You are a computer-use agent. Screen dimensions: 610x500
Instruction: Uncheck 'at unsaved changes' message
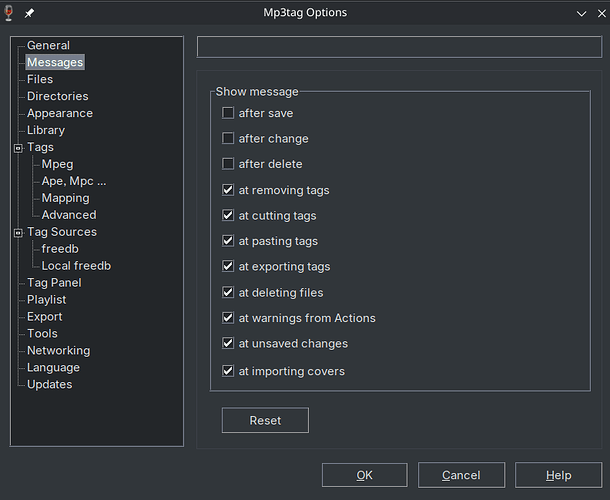pyautogui.click(x=228, y=343)
